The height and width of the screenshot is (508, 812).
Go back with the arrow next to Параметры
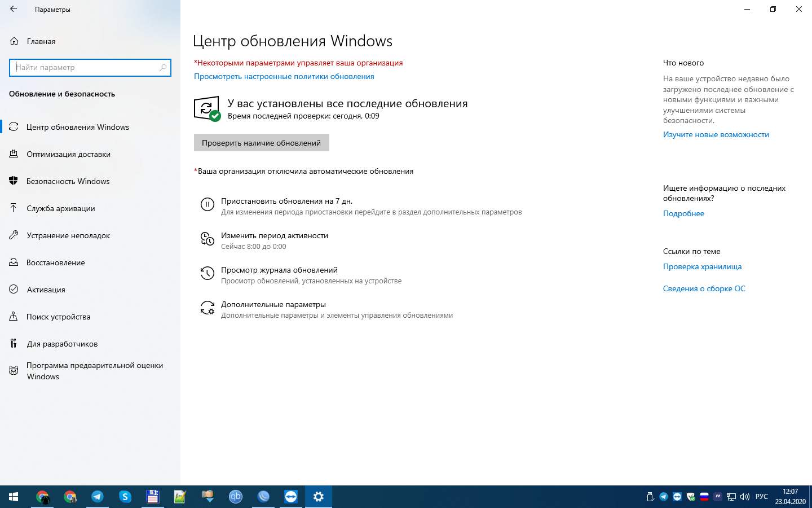(14, 9)
